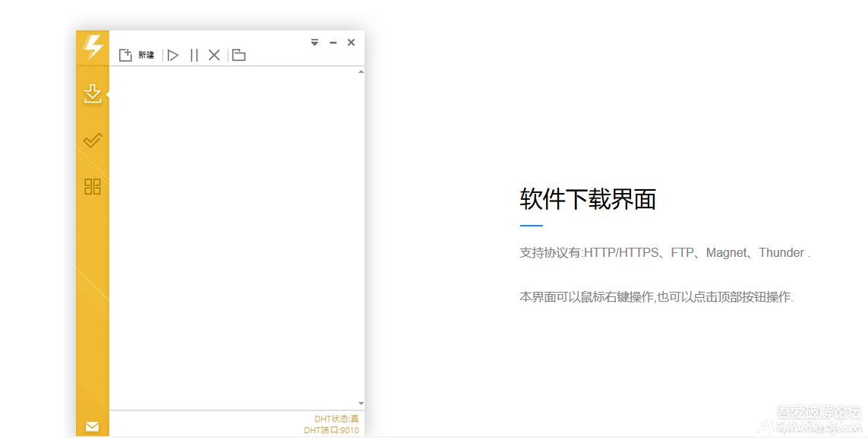
Task: Switch to the completed tasks checkmark tab
Action: pos(92,141)
